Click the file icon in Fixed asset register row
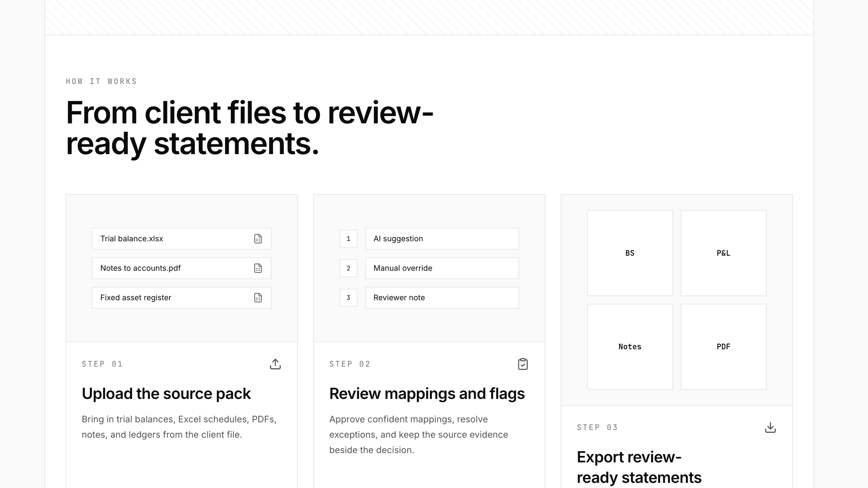 point(258,298)
